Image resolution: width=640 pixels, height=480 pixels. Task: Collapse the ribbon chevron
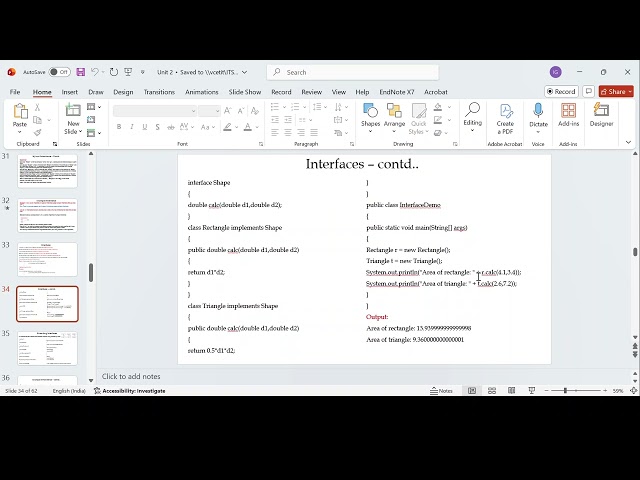tap(628, 142)
